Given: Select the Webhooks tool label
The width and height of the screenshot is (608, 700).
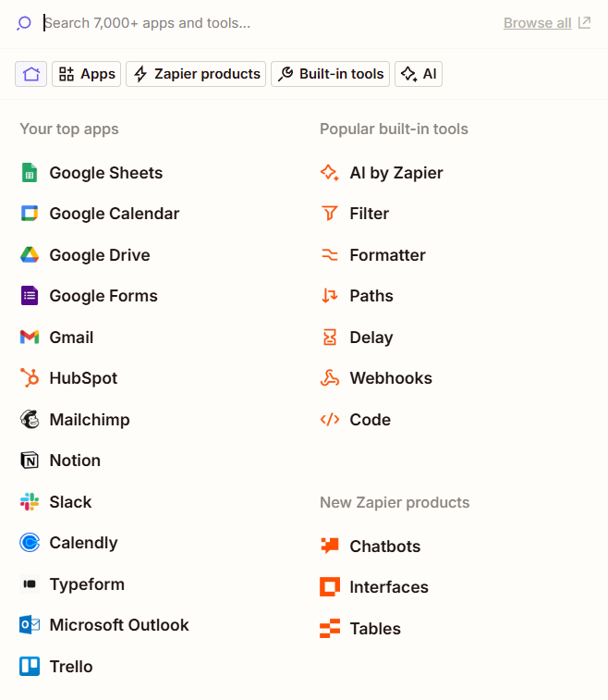Looking at the screenshot, I should (391, 377).
